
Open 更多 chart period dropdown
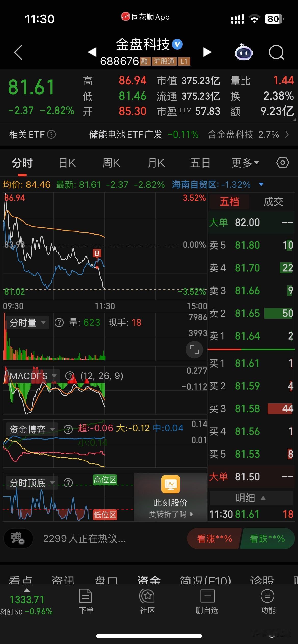coord(245,163)
